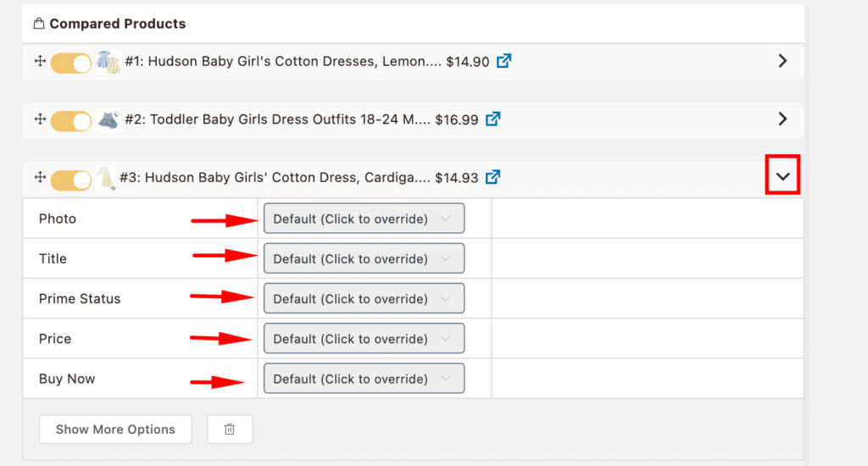
Task: Click the Title row label
Action: [x=53, y=258]
